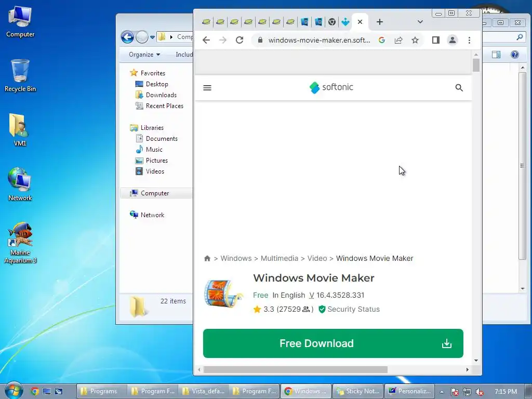532x399 pixels.
Task: Click the Chrome vertical scrollbar thumb
Action: pos(476,65)
